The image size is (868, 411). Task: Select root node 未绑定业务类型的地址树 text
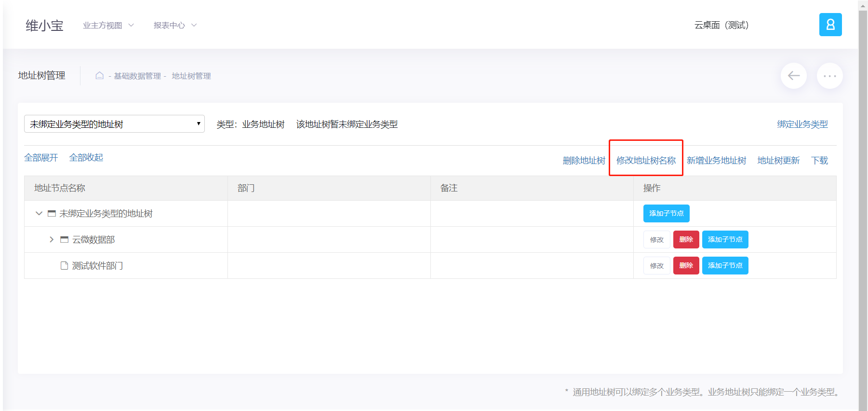tap(106, 213)
